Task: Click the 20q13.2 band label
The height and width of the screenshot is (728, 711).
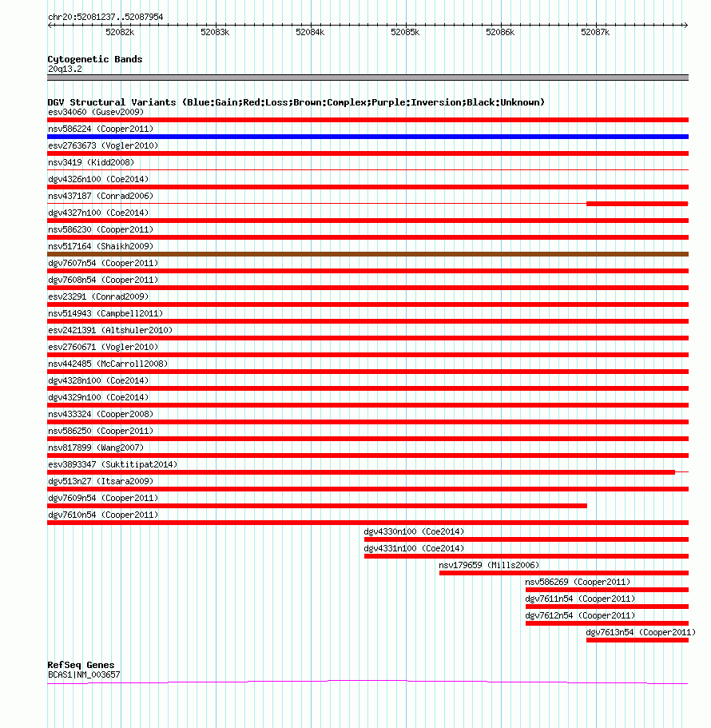Action: (65, 69)
